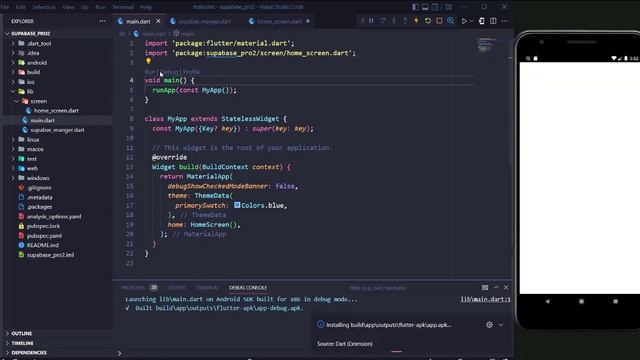Trigger Flutter Hot Reload lightning icon
Screen dimensions: 640x360
(416, 21)
